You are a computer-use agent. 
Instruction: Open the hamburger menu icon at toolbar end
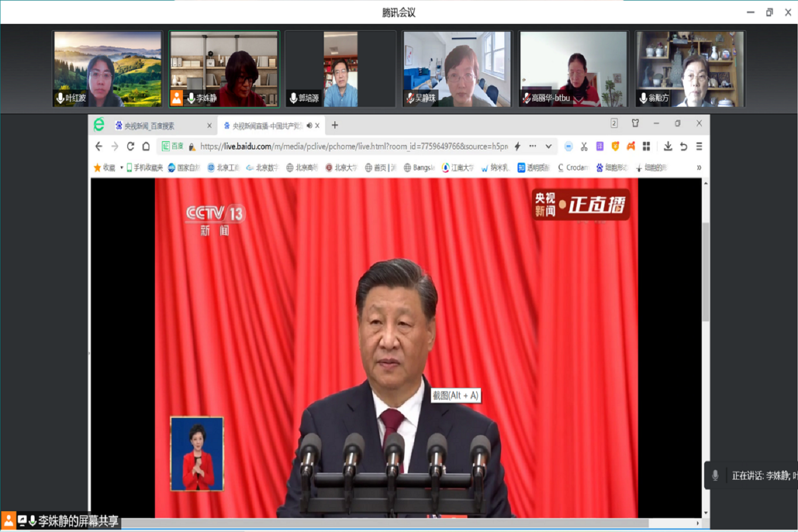click(x=699, y=146)
